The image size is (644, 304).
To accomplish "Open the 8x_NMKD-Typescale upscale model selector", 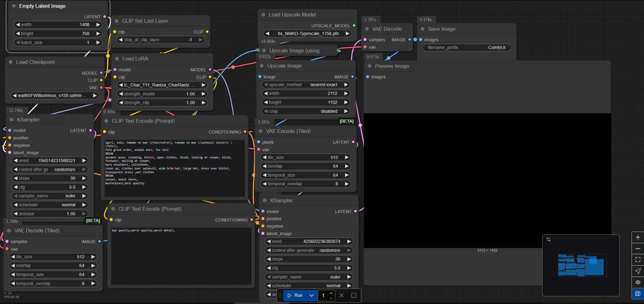I will point(308,34).
